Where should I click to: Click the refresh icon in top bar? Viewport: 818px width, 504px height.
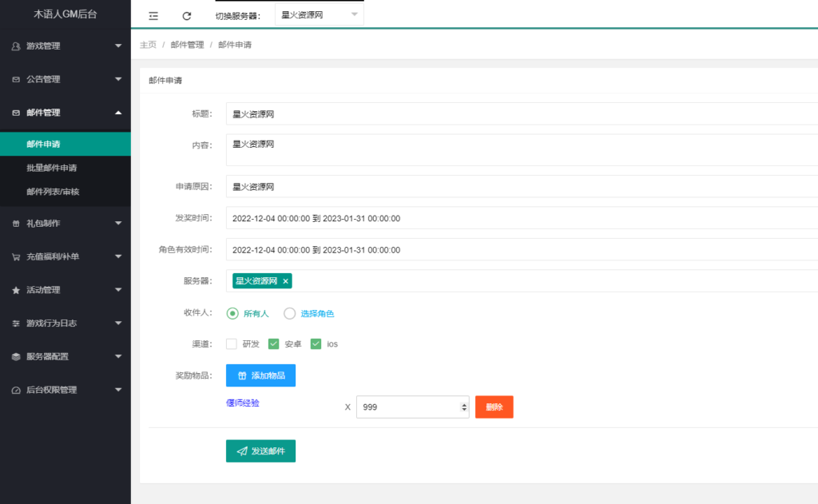(x=187, y=14)
